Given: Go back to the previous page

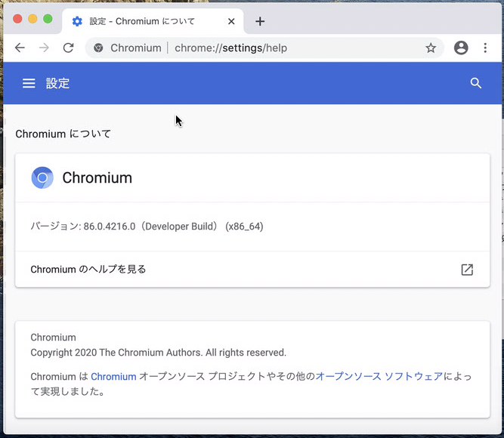Looking at the screenshot, I should tap(20, 48).
